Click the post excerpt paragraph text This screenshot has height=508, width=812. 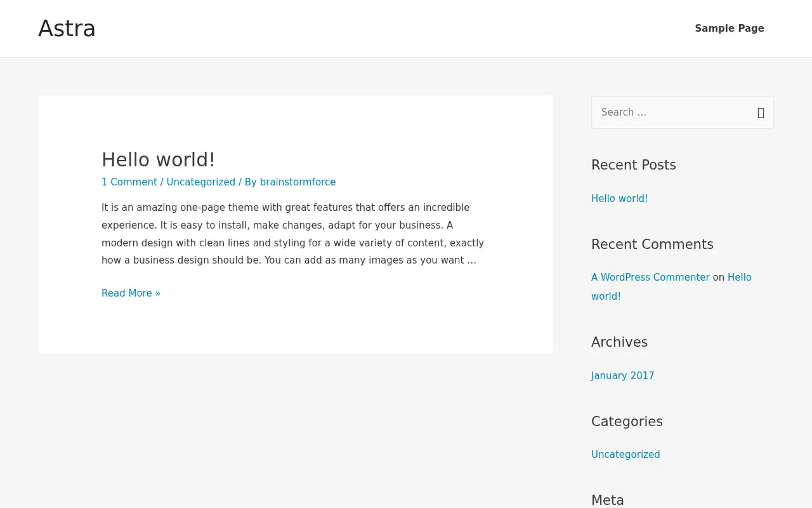292,234
